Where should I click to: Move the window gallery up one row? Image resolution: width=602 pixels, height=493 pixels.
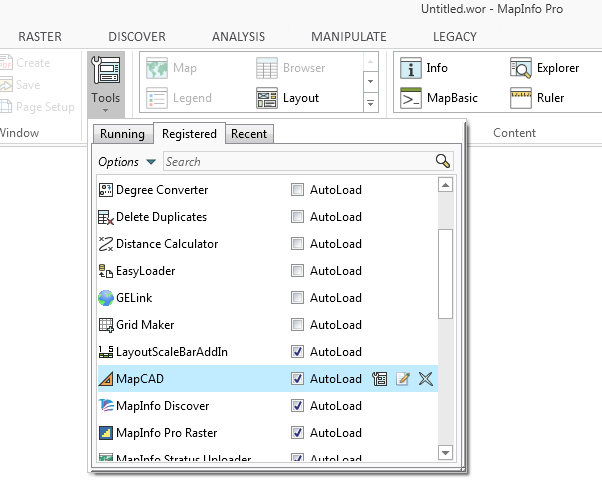click(370, 61)
